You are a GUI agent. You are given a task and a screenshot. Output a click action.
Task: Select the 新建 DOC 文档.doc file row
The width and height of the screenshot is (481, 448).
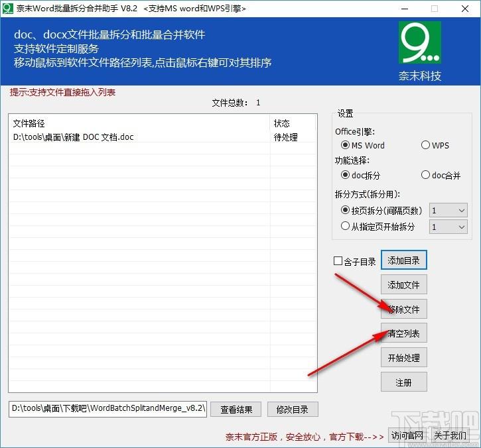point(163,137)
